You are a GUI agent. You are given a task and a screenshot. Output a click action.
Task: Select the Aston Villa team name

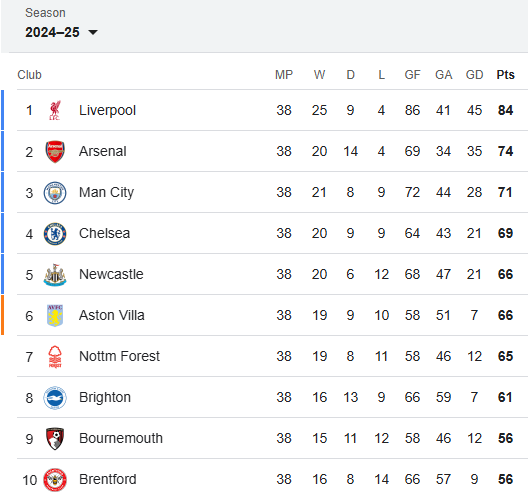(x=112, y=316)
